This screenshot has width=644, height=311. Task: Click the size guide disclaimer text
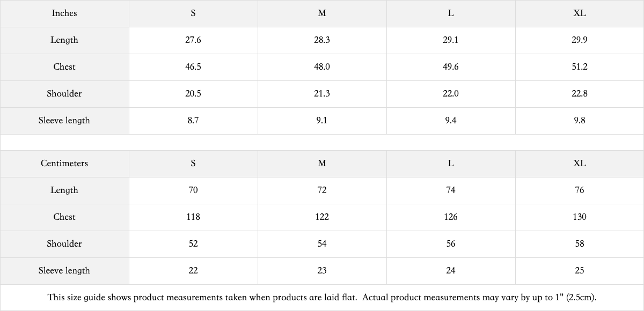(322, 298)
